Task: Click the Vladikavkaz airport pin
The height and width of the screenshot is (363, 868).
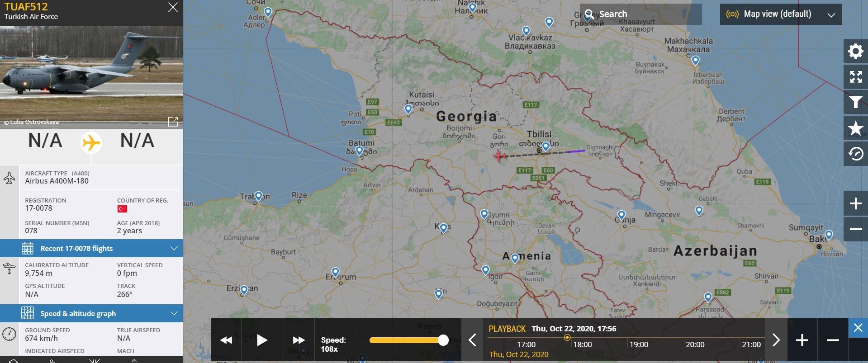Action: click(526, 31)
